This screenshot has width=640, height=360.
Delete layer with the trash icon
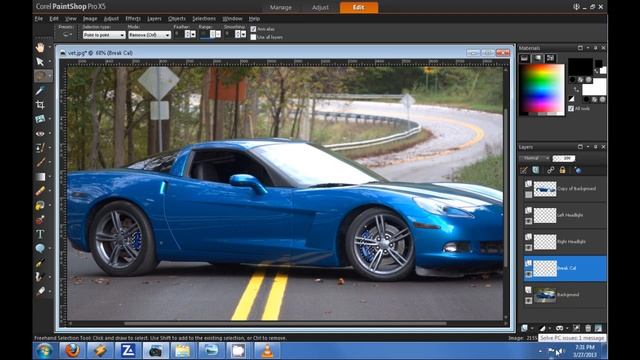pyautogui.click(x=588, y=328)
